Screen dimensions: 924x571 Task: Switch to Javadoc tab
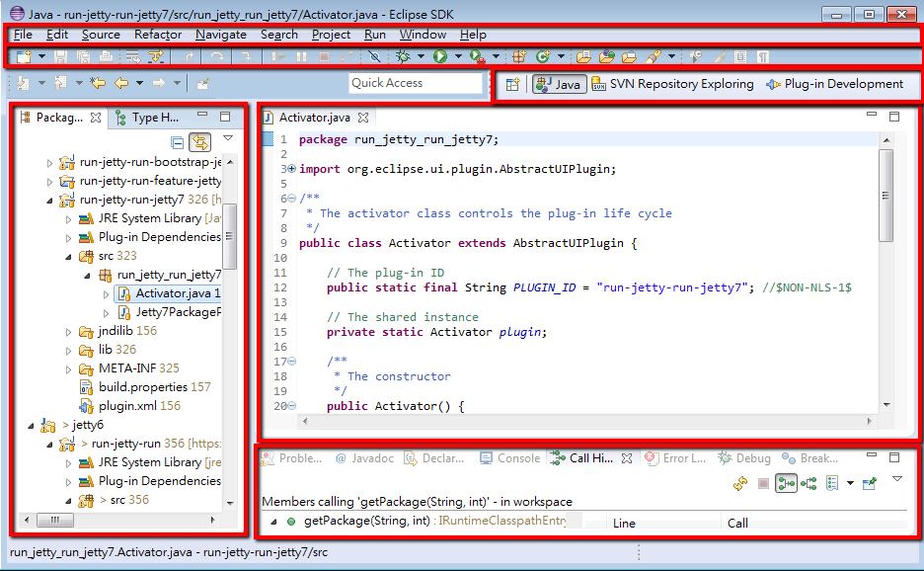(364, 458)
